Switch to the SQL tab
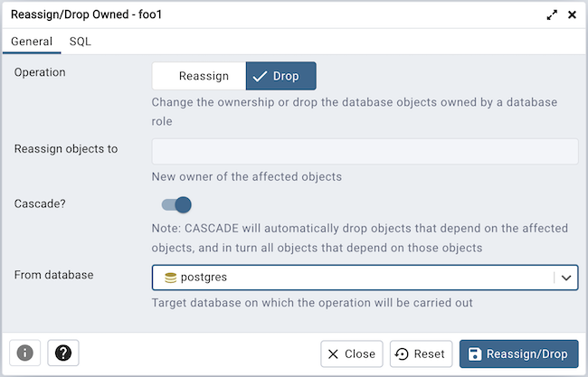This screenshot has height=377, width=588. click(80, 42)
